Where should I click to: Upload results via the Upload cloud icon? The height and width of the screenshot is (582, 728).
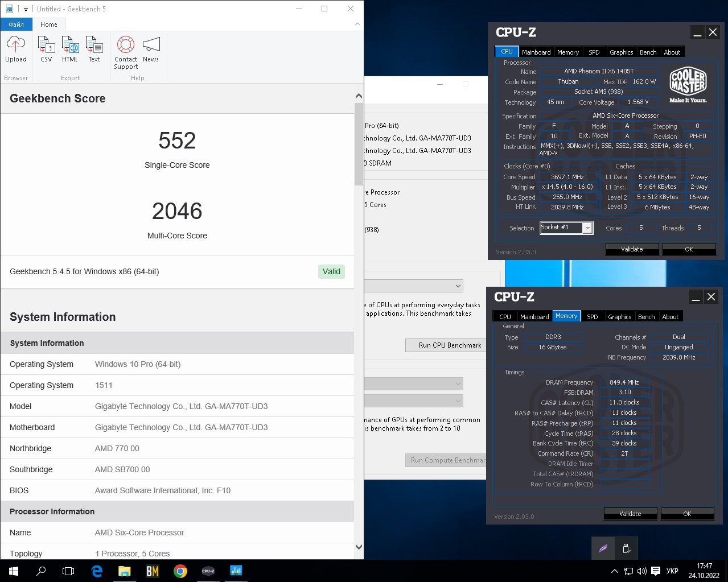point(16,49)
